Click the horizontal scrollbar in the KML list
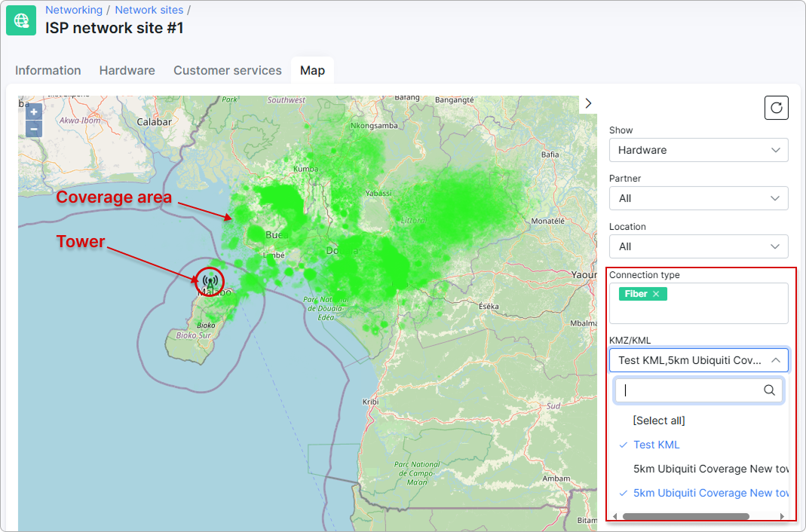 pos(685,516)
